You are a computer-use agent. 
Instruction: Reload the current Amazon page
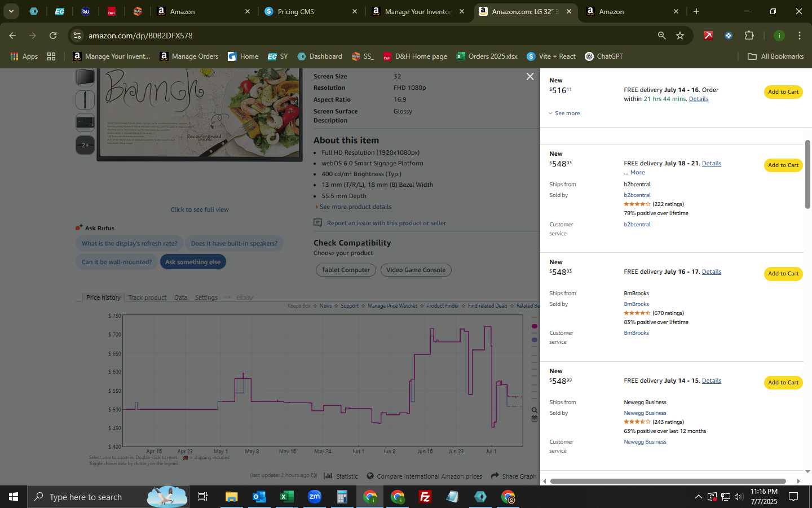(x=53, y=36)
